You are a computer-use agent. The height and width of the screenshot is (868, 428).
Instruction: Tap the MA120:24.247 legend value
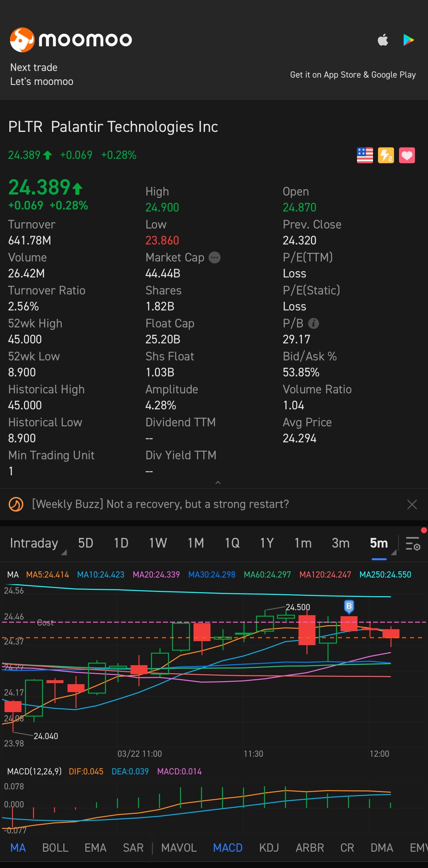pyautogui.click(x=325, y=575)
